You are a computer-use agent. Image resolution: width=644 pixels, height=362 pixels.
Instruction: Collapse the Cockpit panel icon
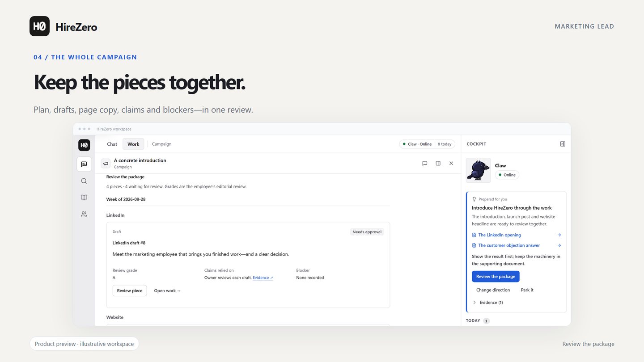tap(563, 144)
